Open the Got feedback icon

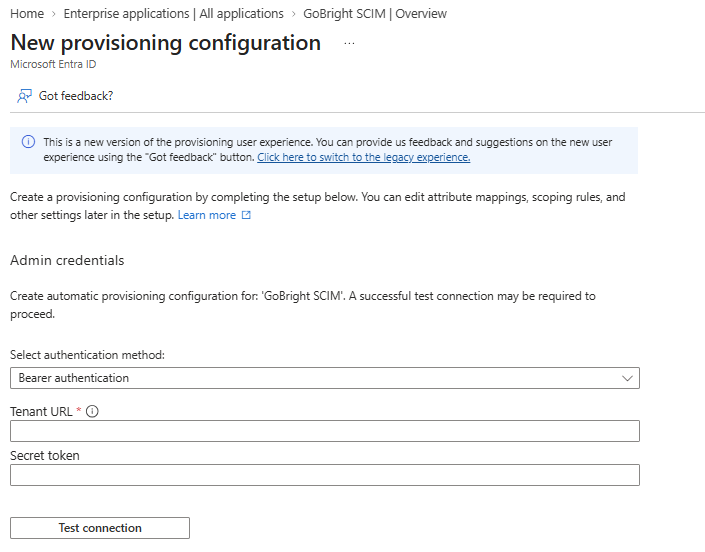[24, 96]
